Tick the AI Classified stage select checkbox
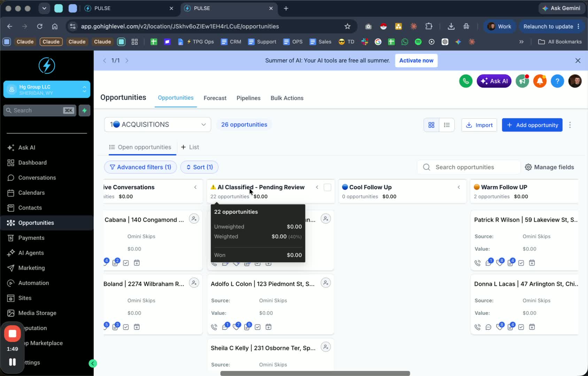588x376 pixels. (327, 187)
